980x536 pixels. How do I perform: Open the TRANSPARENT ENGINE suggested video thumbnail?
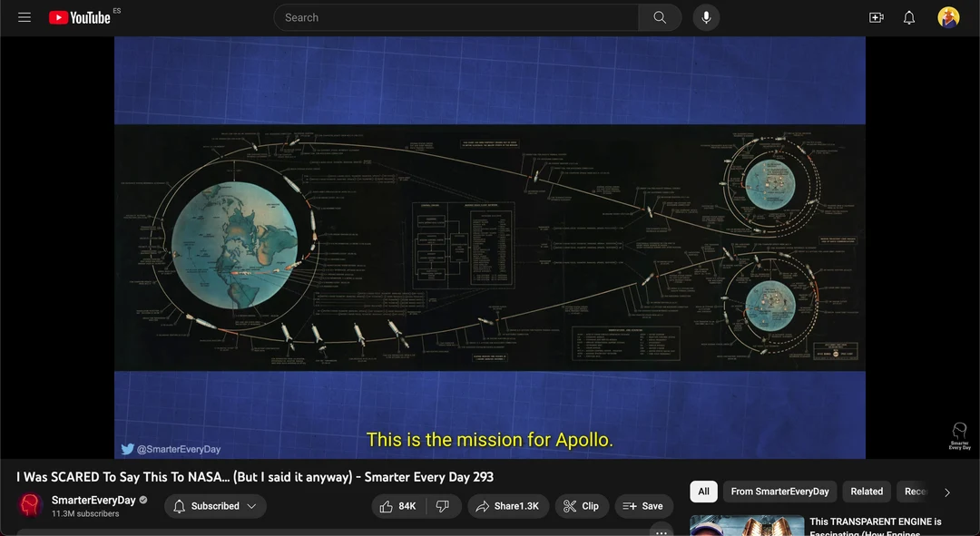click(746, 524)
